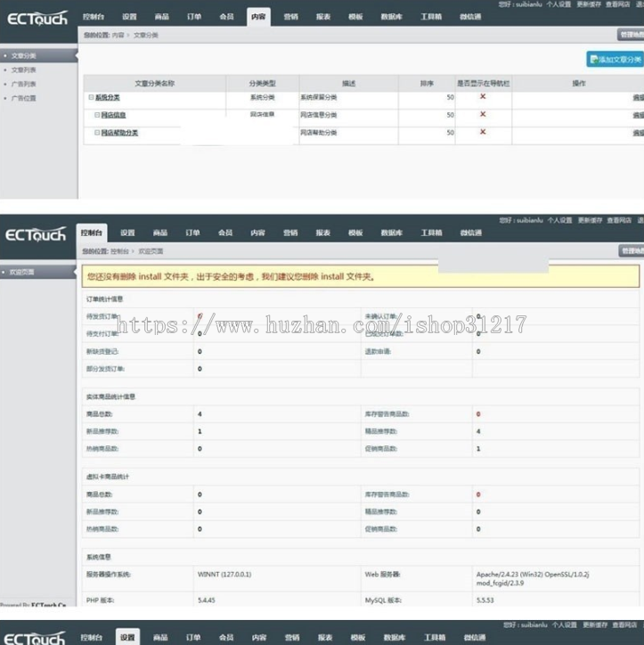The image size is (644, 645).
Task: Open the 工具箱 tab on the dashboard page
Action: click(431, 233)
